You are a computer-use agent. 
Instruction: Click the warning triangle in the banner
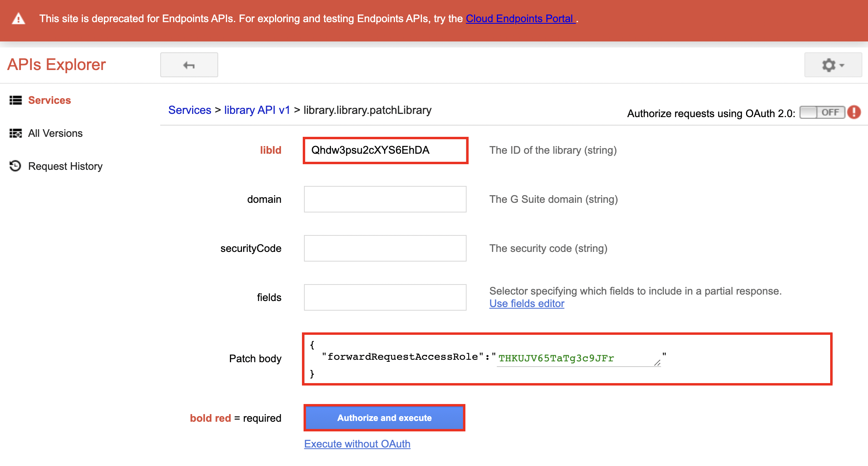(x=18, y=18)
